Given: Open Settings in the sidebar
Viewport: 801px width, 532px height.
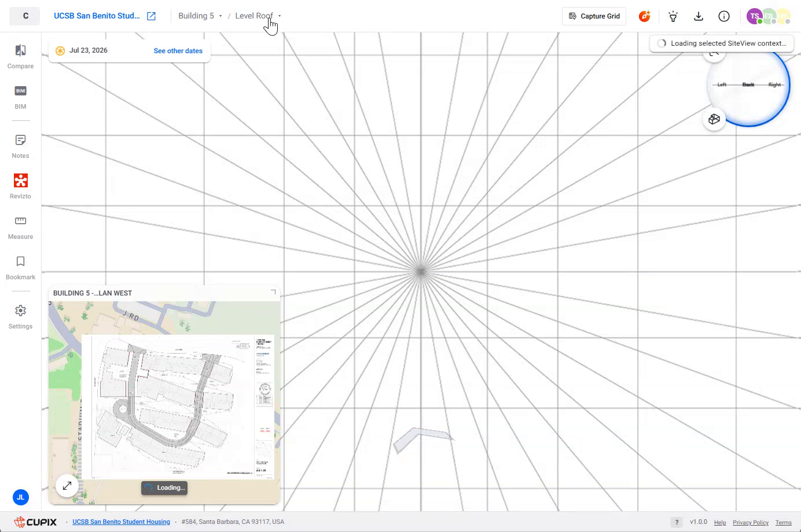Looking at the screenshot, I should (x=20, y=317).
